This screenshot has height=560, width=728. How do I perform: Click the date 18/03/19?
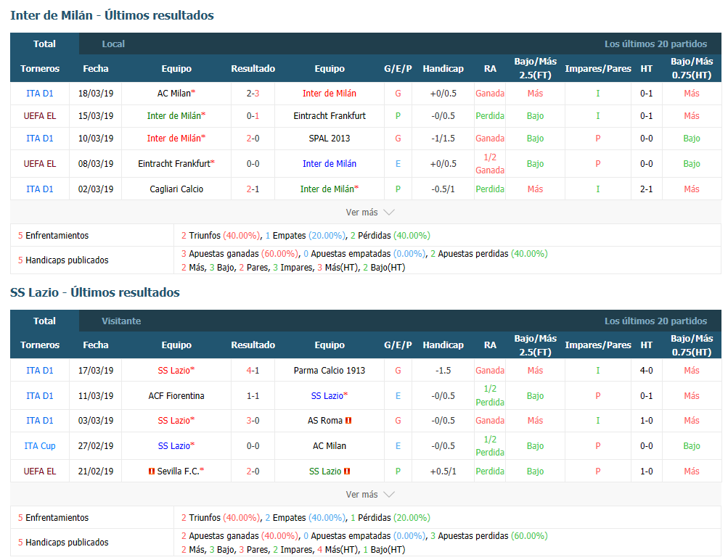(96, 94)
